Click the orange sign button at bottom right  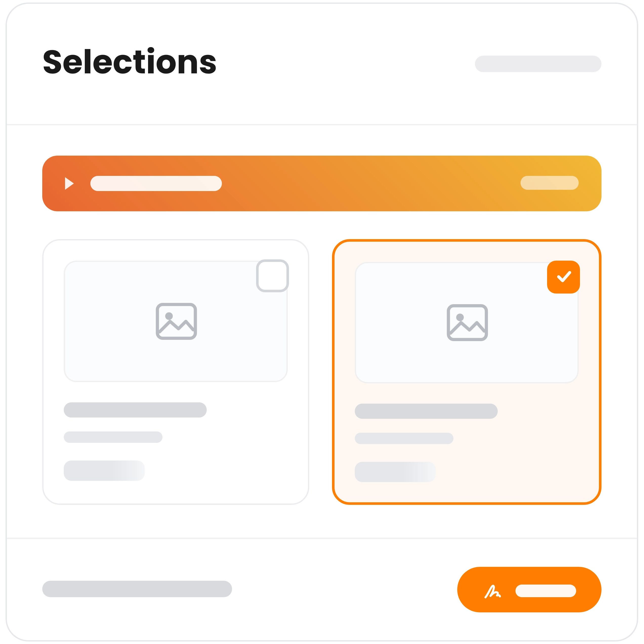[x=529, y=590]
